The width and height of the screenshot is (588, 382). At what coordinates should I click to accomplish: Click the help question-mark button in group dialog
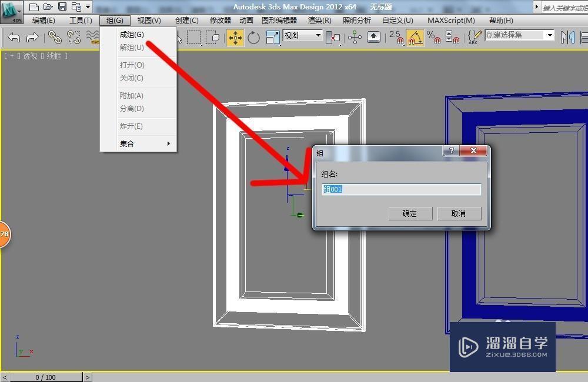(x=451, y=150)
